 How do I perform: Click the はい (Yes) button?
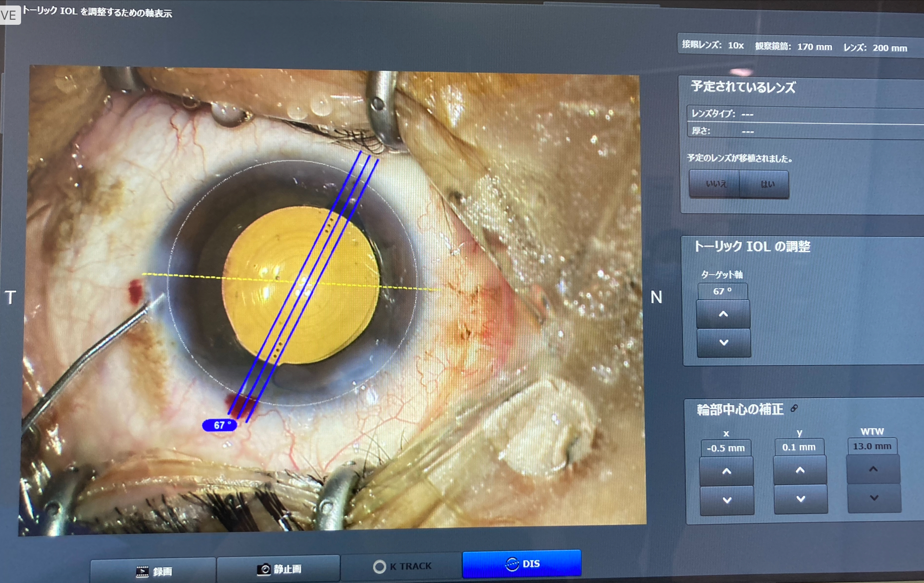pos(765,184)
